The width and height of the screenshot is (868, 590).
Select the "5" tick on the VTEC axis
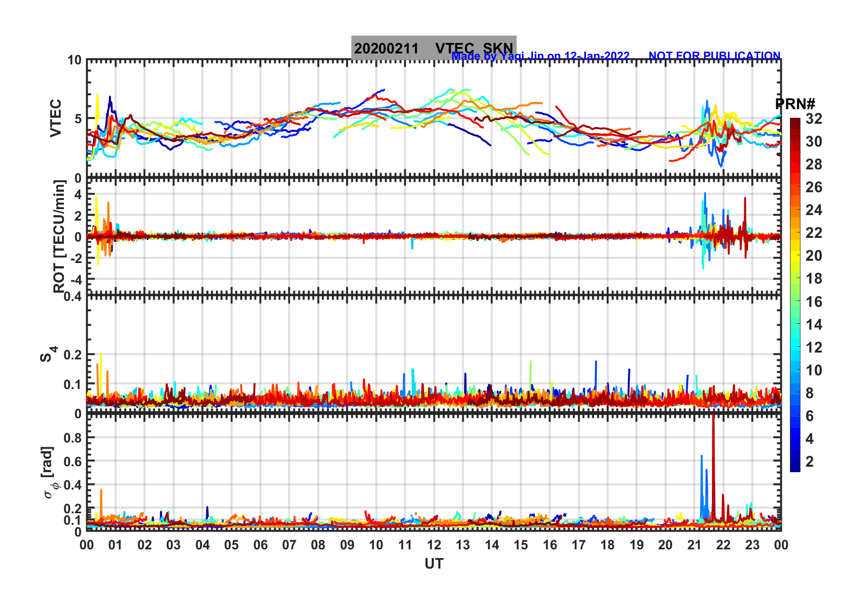pos(78,119)
